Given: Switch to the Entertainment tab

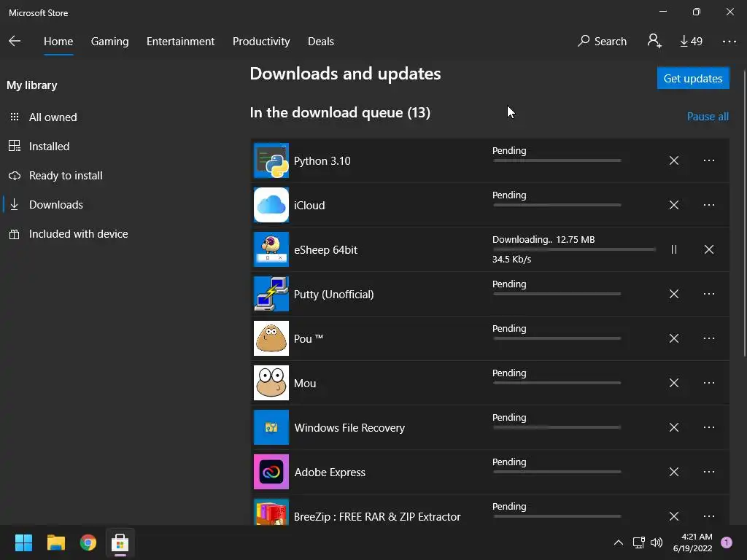Looking at the screenshot, I should pyautogui.click(x=181, y=42).
